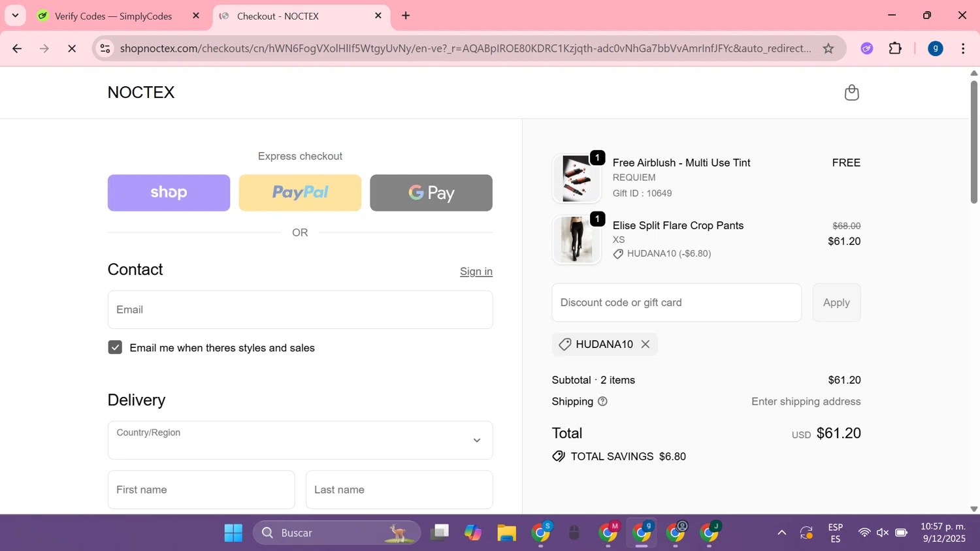Screen dimensions: 980x551
Task: Click the Free Airblush product thumbnail
Action: 576,178
